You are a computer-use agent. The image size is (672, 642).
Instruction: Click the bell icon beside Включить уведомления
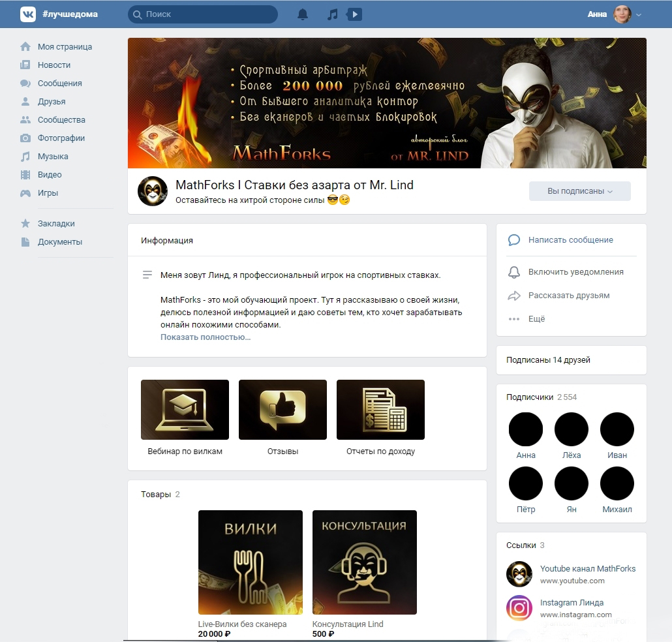pos(514,272)
